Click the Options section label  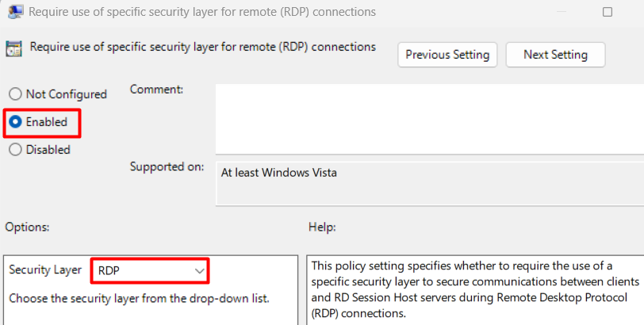(x=27, y=227)
